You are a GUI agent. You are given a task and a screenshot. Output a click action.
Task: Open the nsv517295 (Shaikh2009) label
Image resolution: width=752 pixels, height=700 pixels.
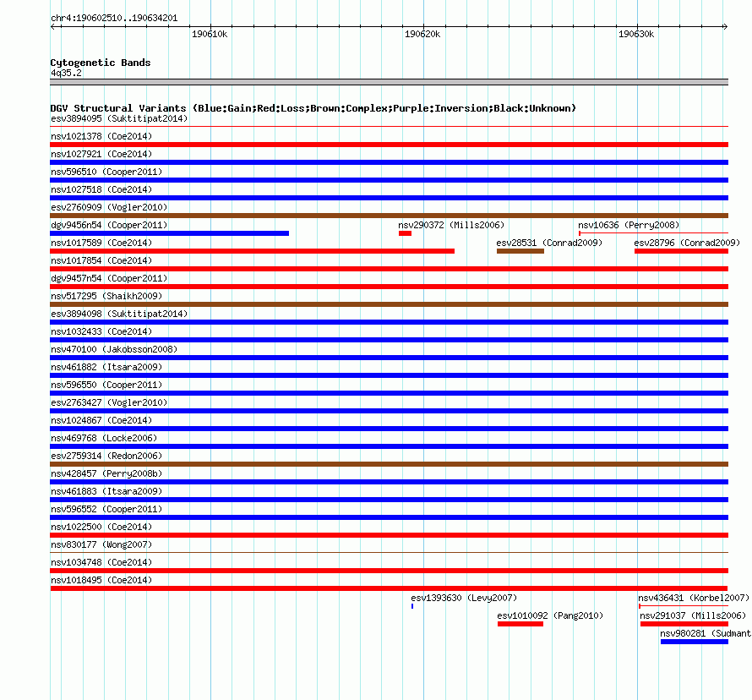(x=106, y=296)
